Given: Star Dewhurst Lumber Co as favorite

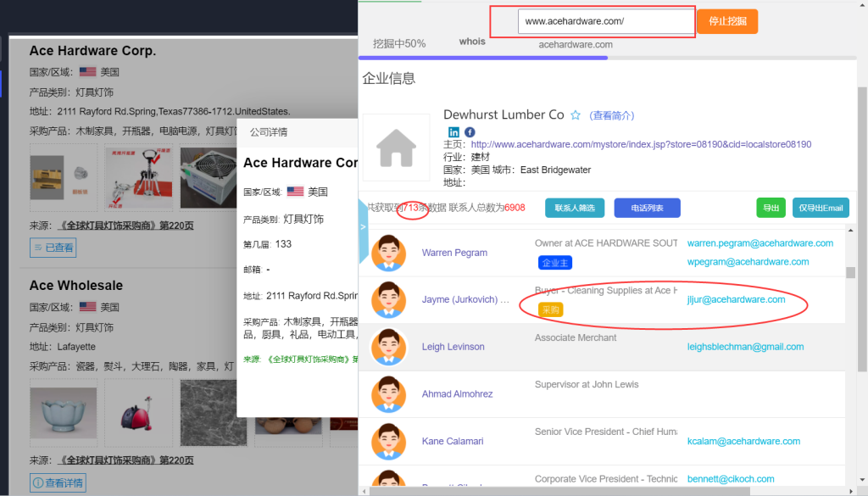Looking at the screenshot, I should pos(576,115).
